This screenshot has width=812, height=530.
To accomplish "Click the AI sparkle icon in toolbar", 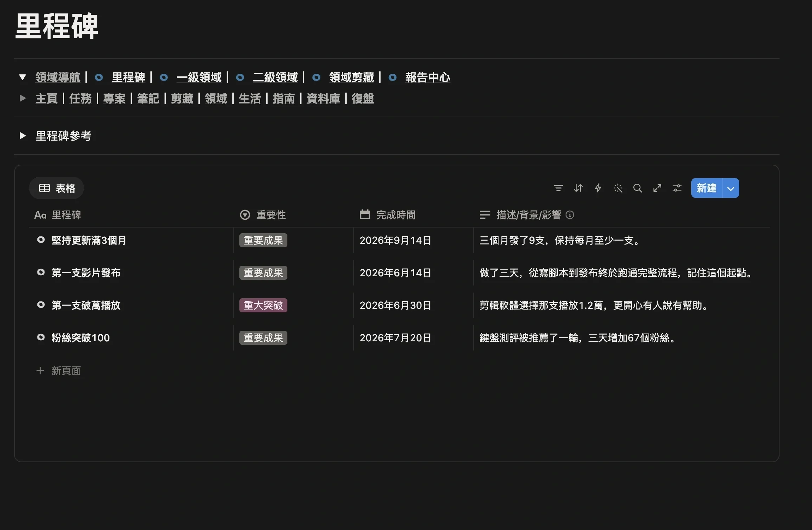I will point(618,188).
